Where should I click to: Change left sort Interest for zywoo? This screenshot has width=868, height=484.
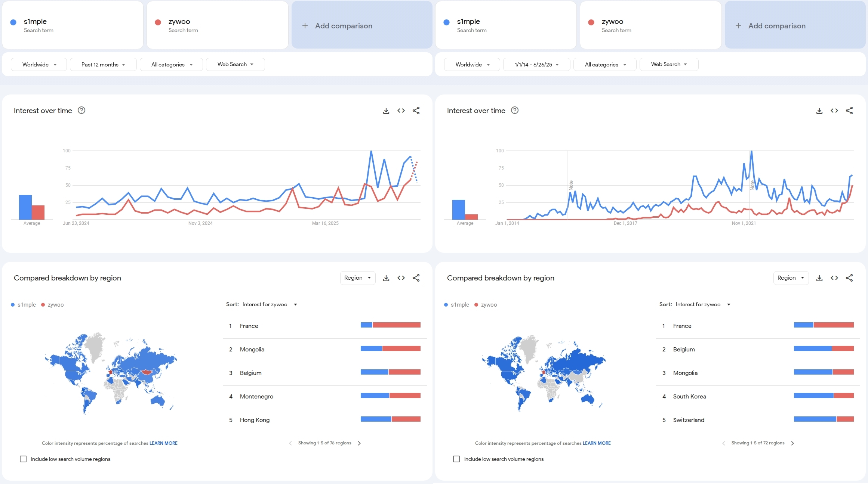[x=270, y=304]
